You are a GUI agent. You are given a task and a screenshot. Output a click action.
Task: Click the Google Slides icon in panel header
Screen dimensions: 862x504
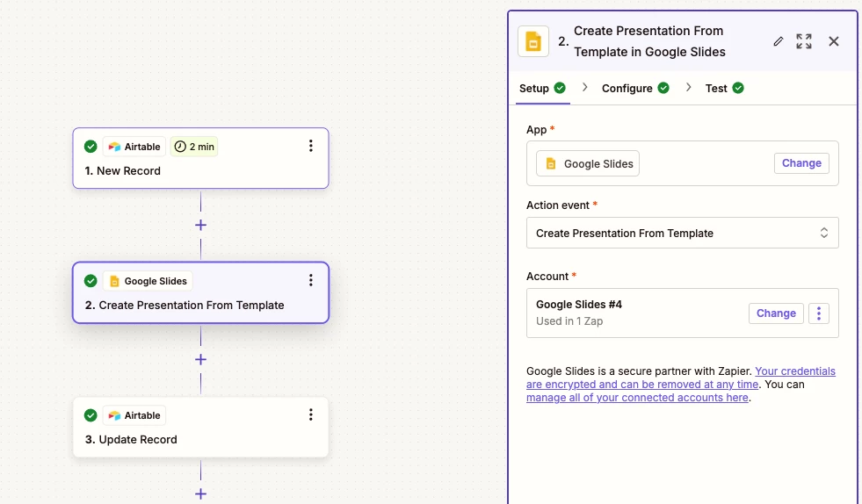coord(533,41)
